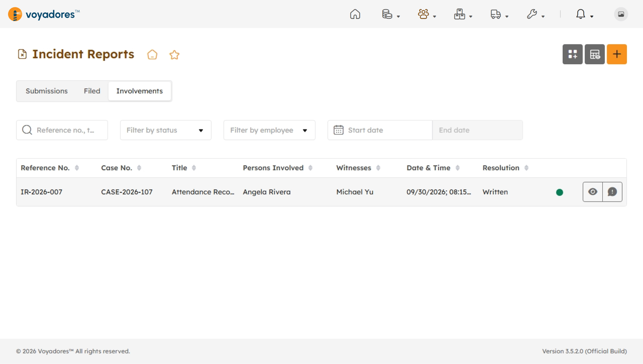Open the user profile avatar

pos(621,14)
